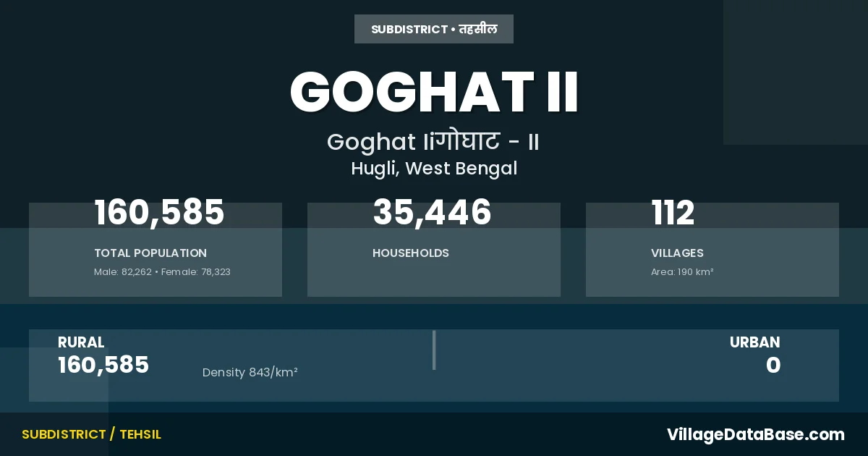Click the 112 villages count

coord(673,213)
